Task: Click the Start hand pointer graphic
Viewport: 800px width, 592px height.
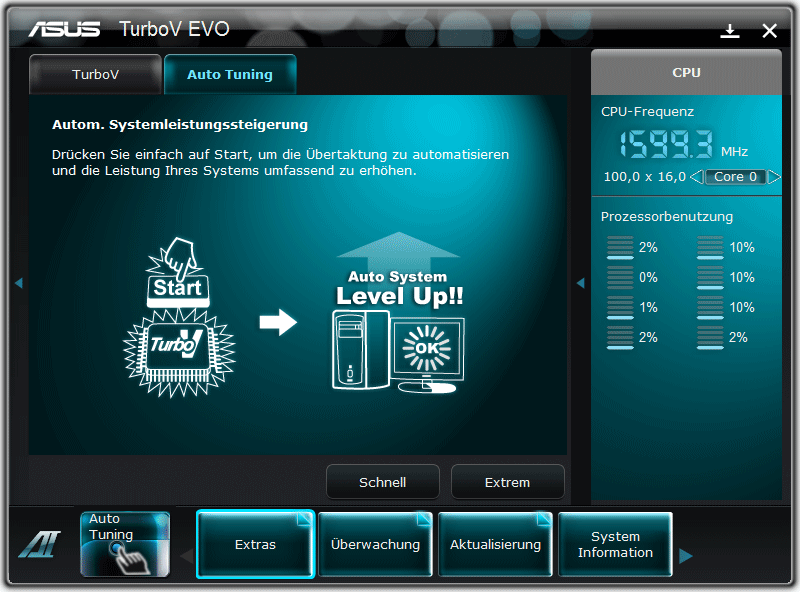Action: pos(178,272)
